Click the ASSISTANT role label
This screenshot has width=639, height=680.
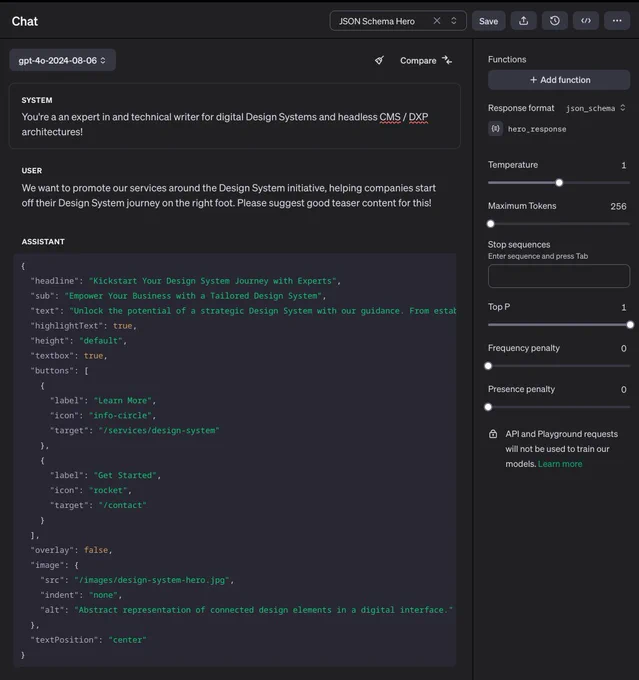click(43, 242)
